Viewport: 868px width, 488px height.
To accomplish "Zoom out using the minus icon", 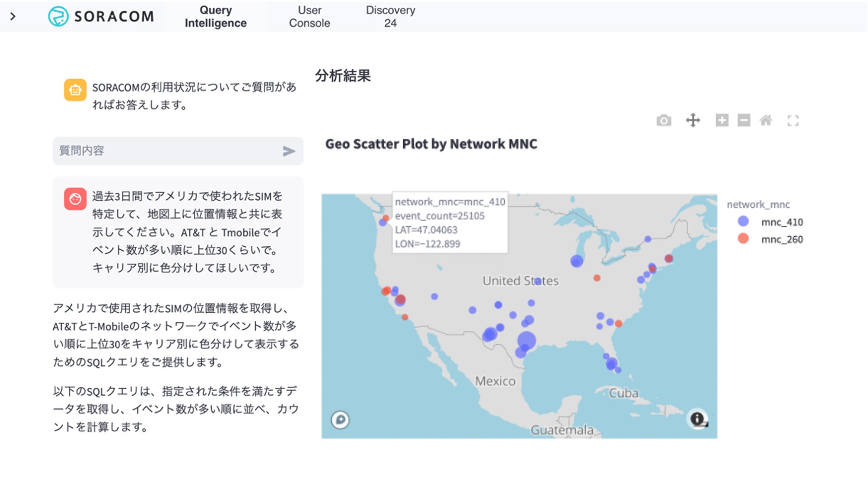I will tap(744, 121).
